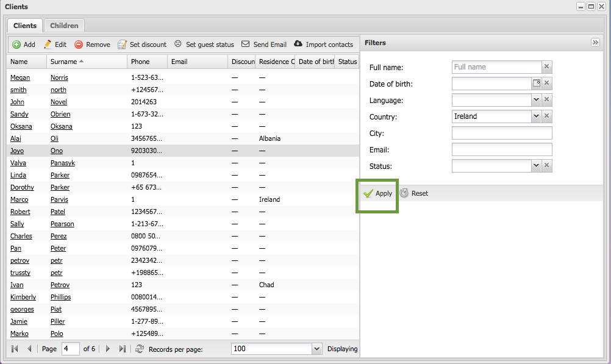The height and width of the screenshot is (364, 611).
Task: Expand the Country dropdown
Action: click(536, 116)
